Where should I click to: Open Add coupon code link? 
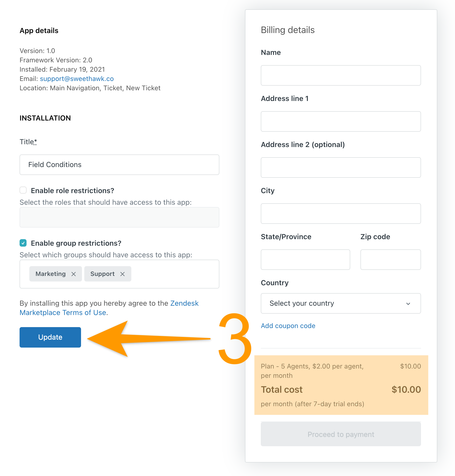tap(288, 326)
